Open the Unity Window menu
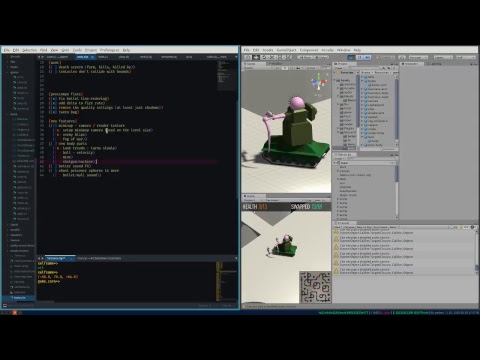 click(x=344, y=50)
